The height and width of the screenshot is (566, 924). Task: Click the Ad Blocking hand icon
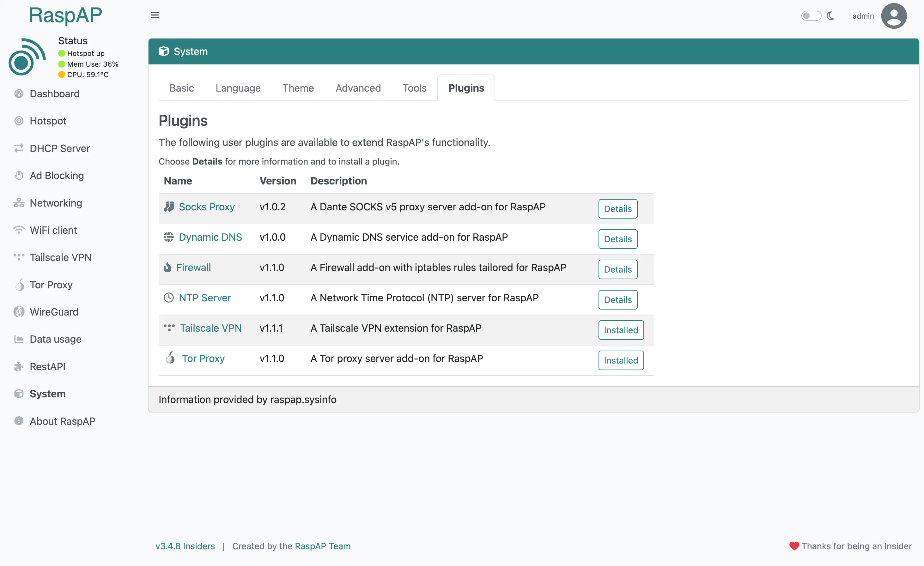(x=19, y=175)
